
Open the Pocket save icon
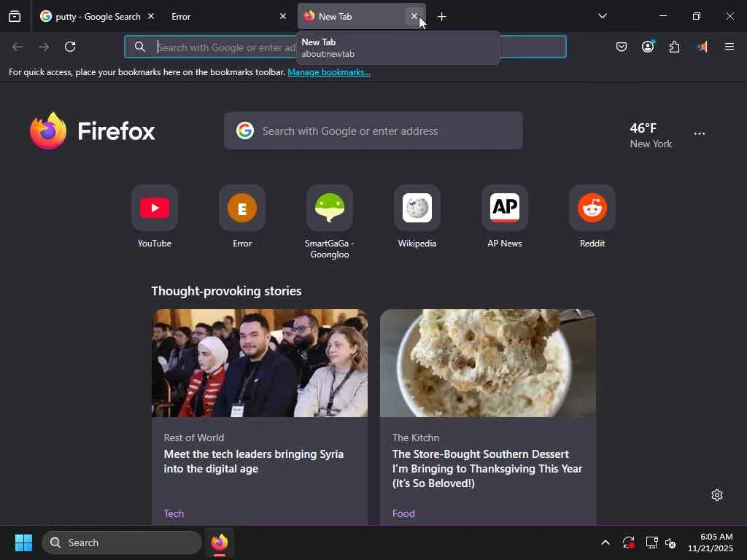pos(622,47)
